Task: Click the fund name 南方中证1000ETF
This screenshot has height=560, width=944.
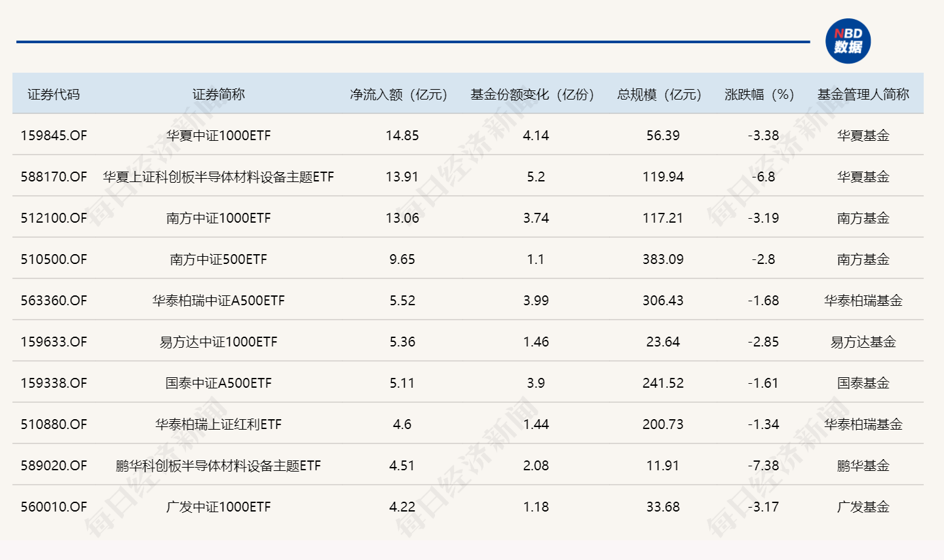Action: tap(218, 218)
